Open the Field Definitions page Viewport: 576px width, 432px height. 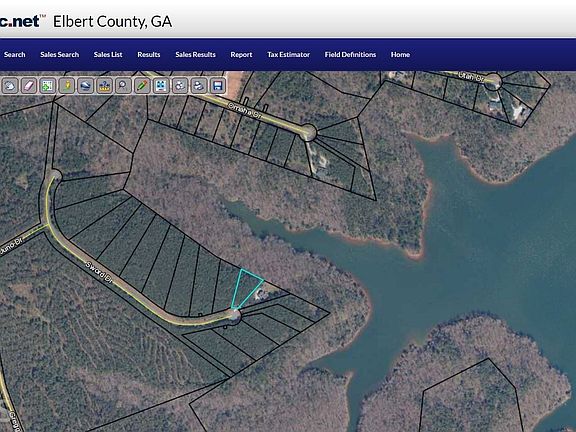(350, 54)
